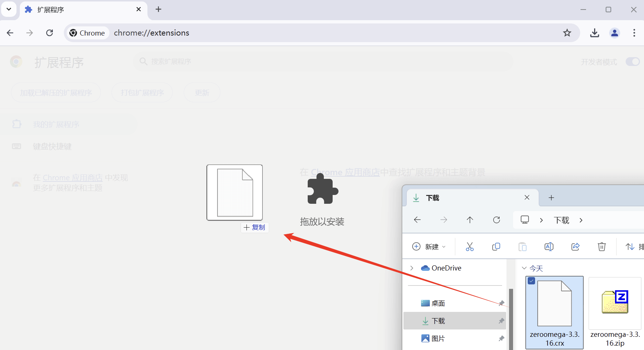Image resolution: width=644 pixels, height=350 pixels.
Task: Select the zeroomega-3.3.16.zip file
Action: coord(615,313)
